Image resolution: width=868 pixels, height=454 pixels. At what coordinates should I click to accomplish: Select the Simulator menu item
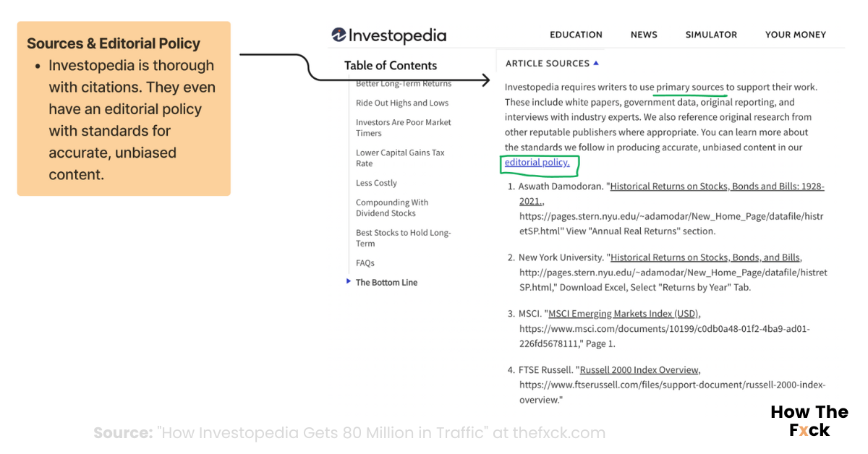(x=711, y=35)
